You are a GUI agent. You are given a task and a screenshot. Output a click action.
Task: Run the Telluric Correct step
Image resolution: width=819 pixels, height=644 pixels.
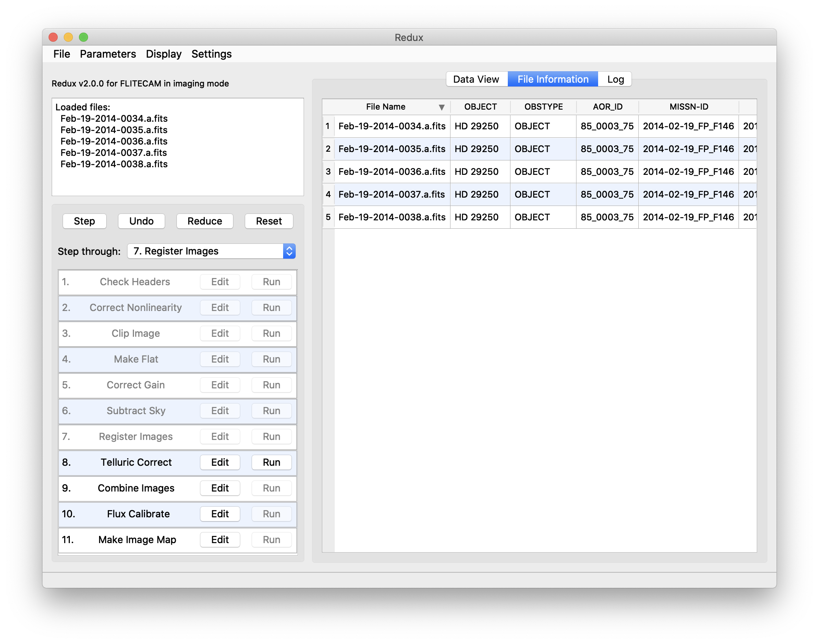[271, 462]
